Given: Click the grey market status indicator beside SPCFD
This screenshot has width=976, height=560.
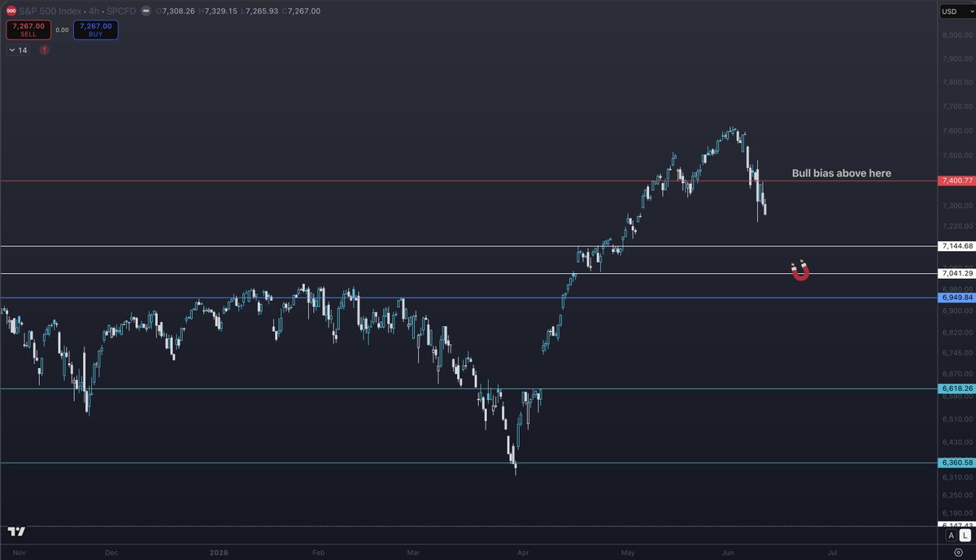Looking at the screenshot, I should coord(145,11).
